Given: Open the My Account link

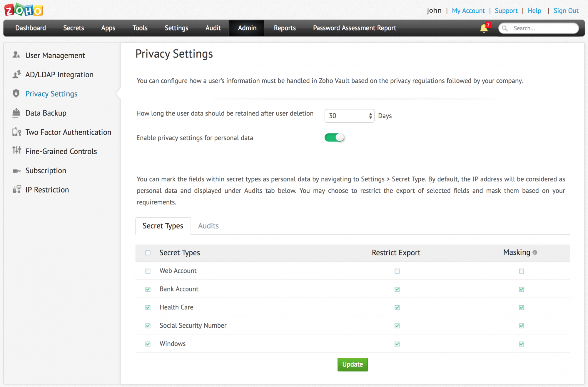Looking at the screenshot, I should click(468, 11).
